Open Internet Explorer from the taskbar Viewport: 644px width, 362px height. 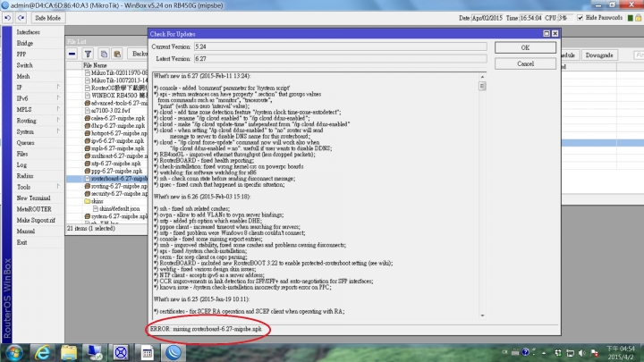[42, 352]
